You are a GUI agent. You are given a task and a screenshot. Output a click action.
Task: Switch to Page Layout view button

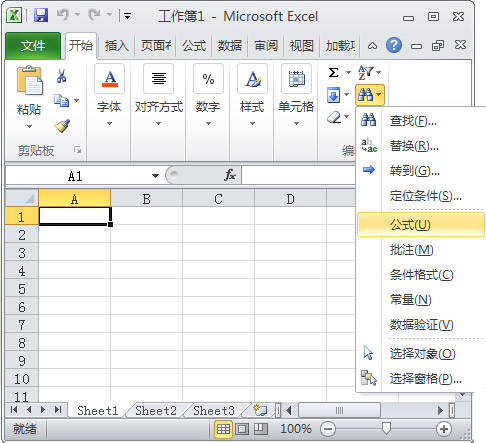pyautogui.click(x=242, y=429)
